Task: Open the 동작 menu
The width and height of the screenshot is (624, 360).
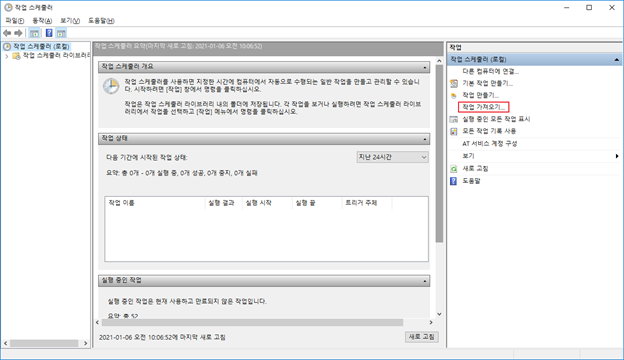Action: pos(42,21)
